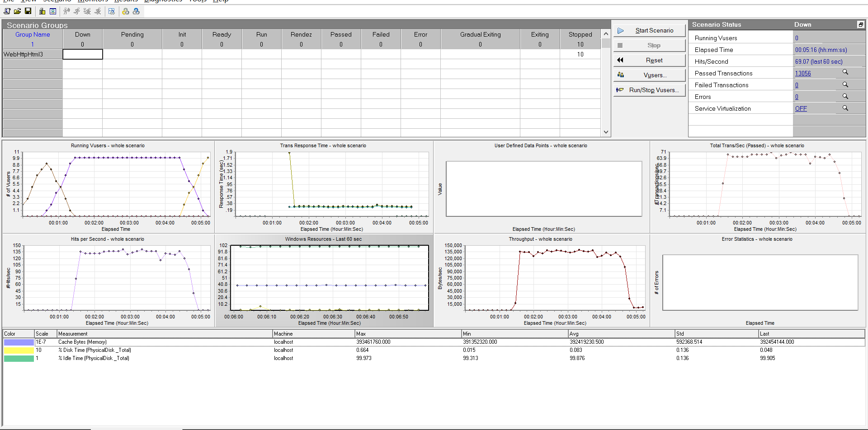Open the Vusers... dialog button
The width and height of the screenshot is (868, 430).
[x=650, y=75]
